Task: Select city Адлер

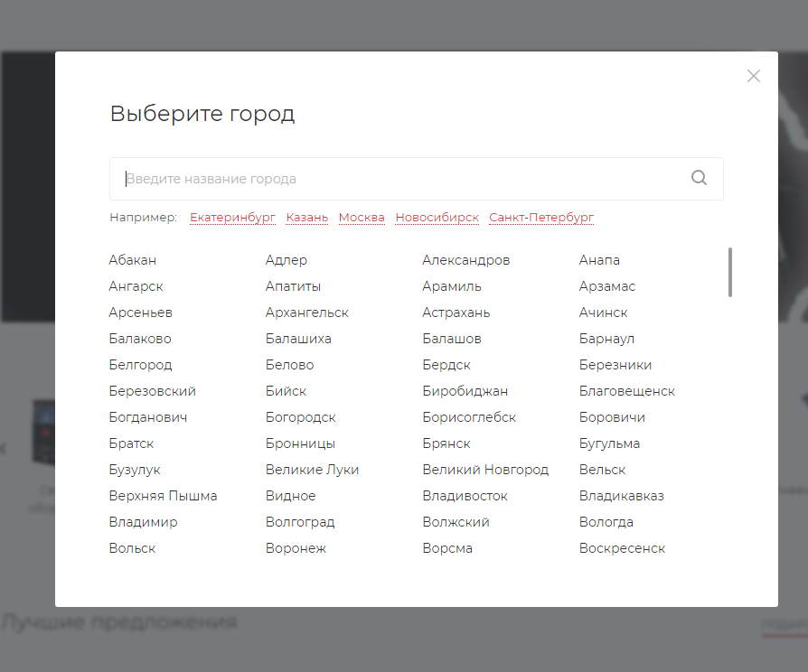Action: tap(286, 260)
